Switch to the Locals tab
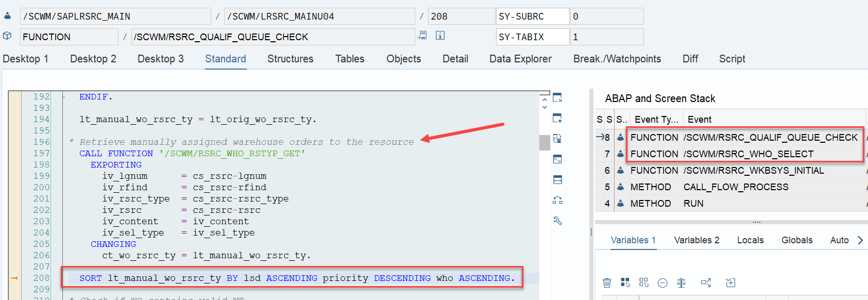 click(750, 240)
